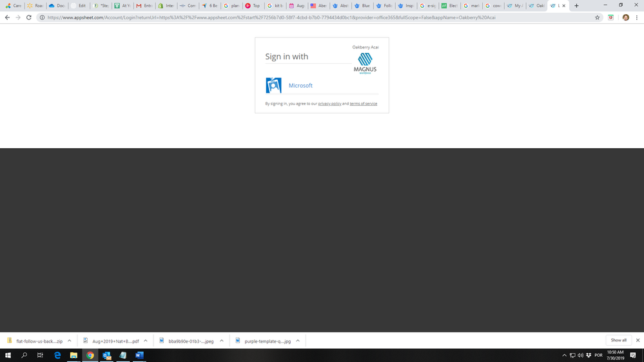Image resolution: width=644 pixels, height=362 pixels.
Task: Open the privacy policy link
Action: (329, 104)
